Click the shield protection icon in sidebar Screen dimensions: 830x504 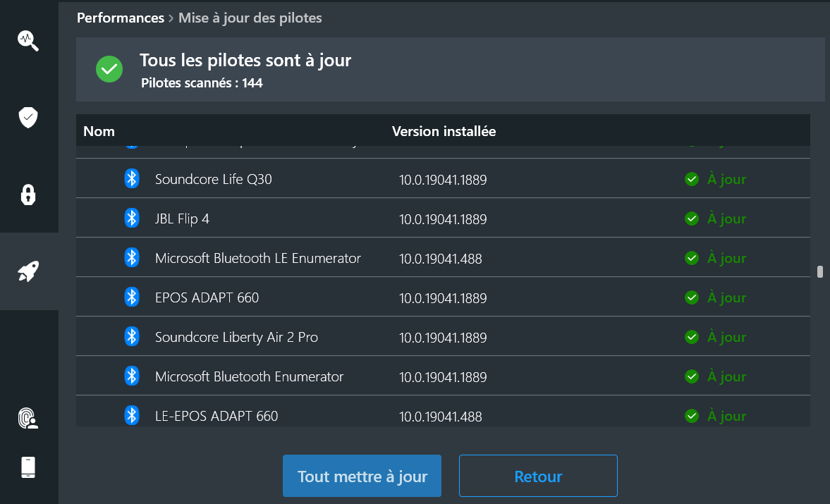(28, 117)
